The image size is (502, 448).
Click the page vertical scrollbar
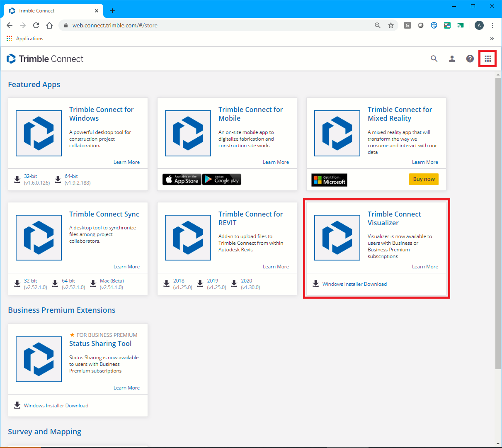click(x=498, y=224)
